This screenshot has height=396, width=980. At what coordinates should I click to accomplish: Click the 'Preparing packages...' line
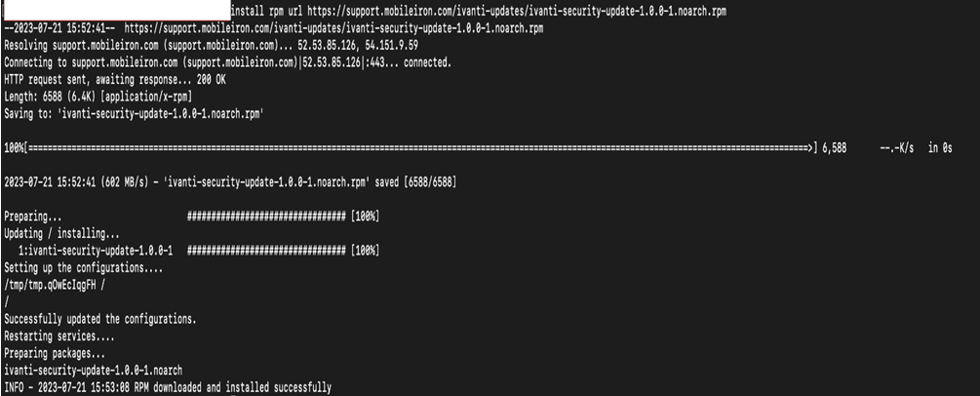(55, 353)
